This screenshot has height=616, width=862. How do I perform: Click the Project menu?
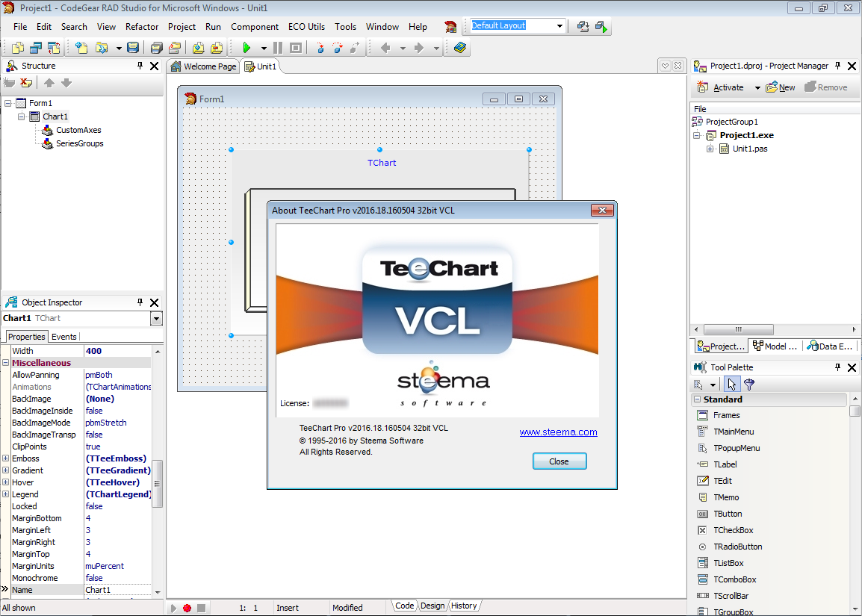point(182,26)
